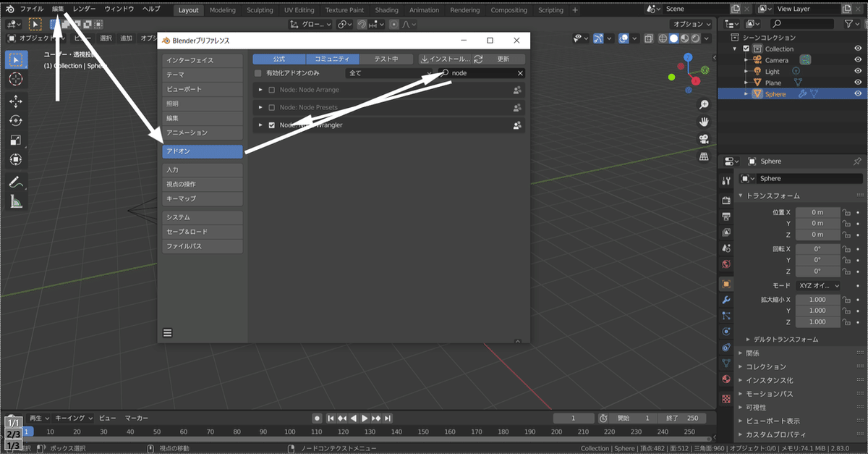Select the Move tool in viewport toolbar
This screenshot has width=868, height=454.
(15, 102)
